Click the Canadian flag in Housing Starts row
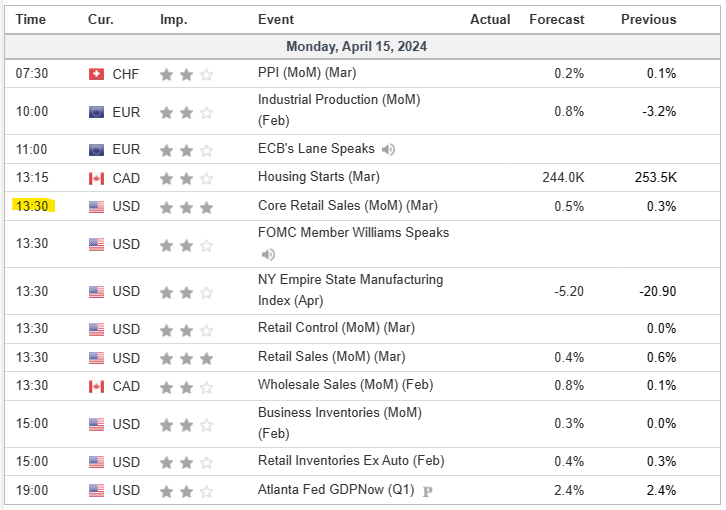Viewport: 726px width, 510px height. point(96,178)
